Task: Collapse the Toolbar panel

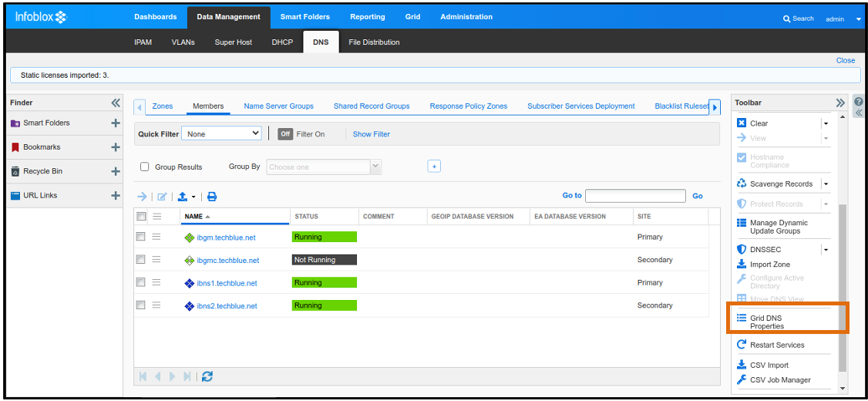Action: tap(840, 103)
